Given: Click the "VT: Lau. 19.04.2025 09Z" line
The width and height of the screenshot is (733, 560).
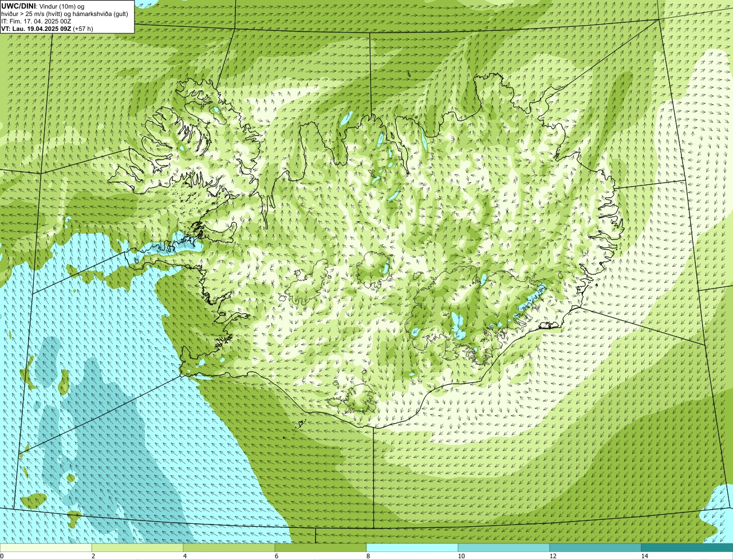Looking at the screenshot, I should click(47, 29).
